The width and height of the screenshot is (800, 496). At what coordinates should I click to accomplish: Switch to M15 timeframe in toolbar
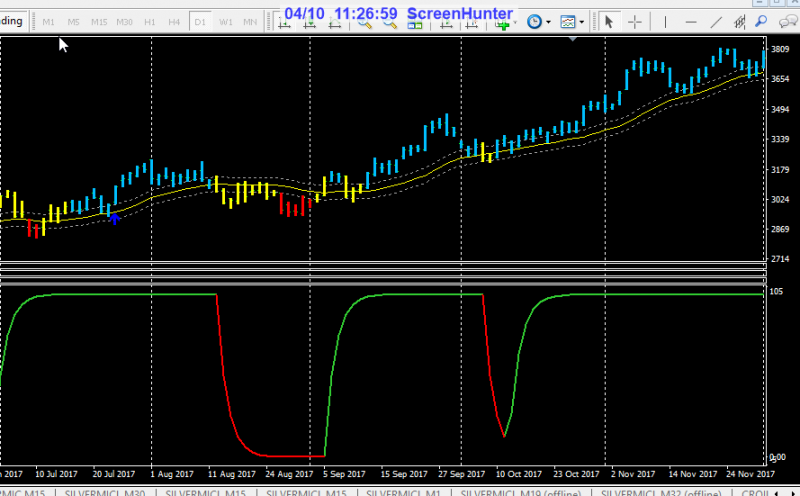pyautogui.click(x=99, y=22)
